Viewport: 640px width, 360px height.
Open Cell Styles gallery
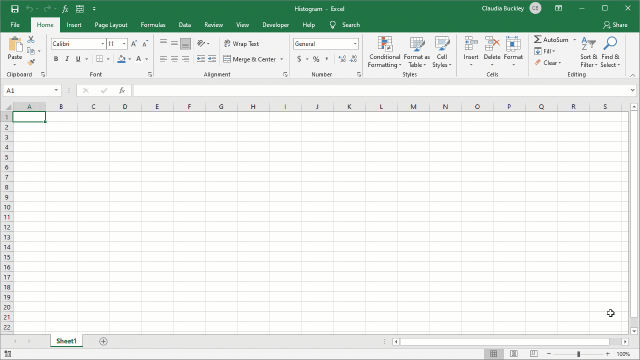[x=442, y=52]
